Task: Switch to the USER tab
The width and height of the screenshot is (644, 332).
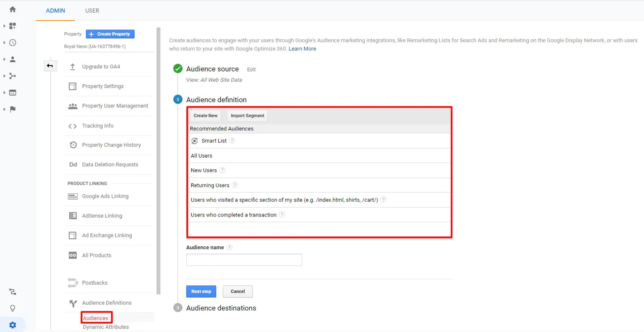Action: 92,11
